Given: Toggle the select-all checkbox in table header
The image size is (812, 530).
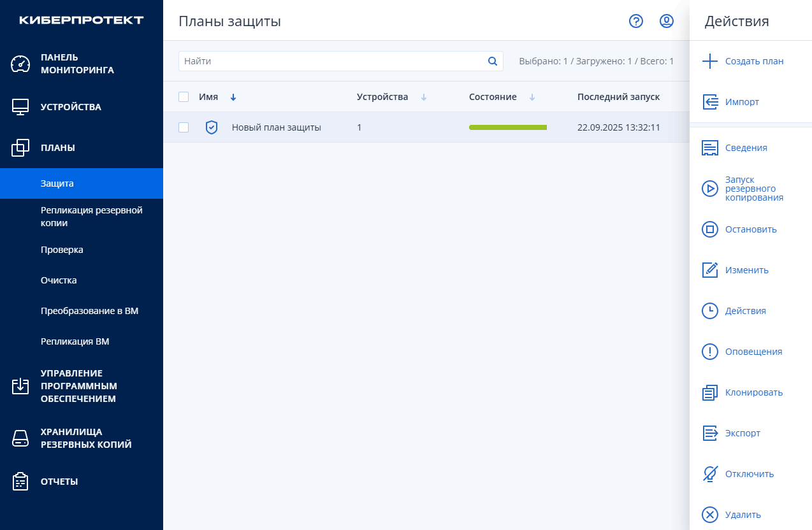Looking at the screenshot, I should [184, 97].
